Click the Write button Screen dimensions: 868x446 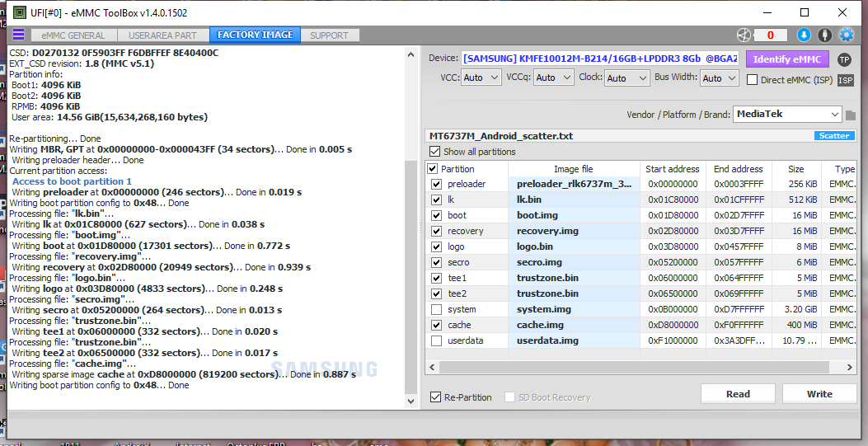click(x=819, y=394)
